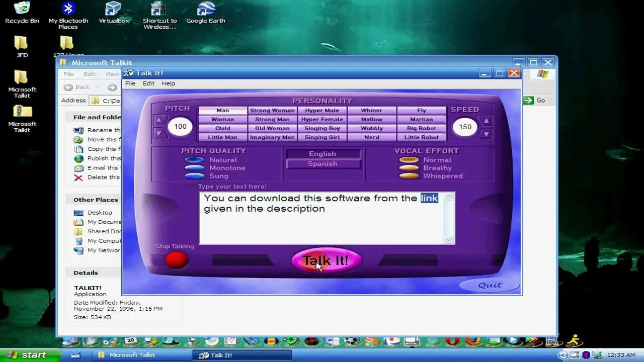Choose the Mellow personality
644x362 pixels.
pyautogui.click(x=372, y=120)
